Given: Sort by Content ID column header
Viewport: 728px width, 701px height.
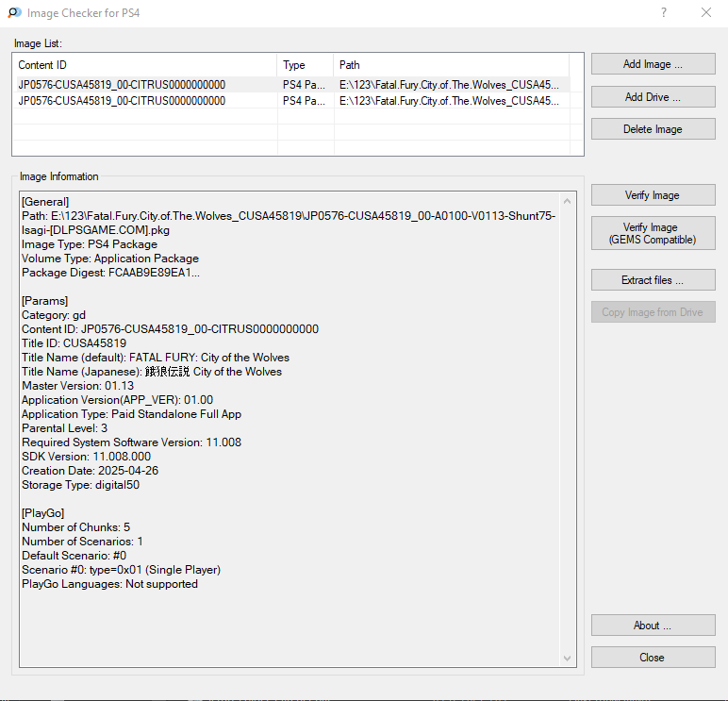Looking at the screenshot, I should [x=145, y=65].
